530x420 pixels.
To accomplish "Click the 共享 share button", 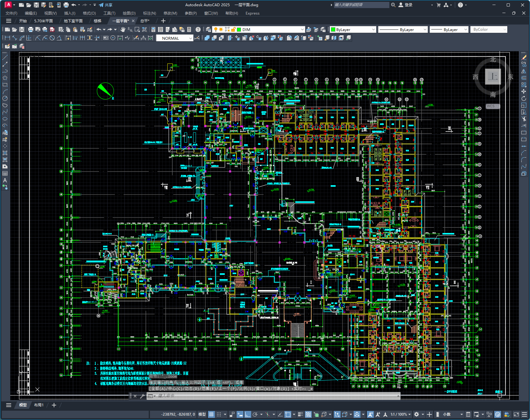I will click(x=106, y=5).
